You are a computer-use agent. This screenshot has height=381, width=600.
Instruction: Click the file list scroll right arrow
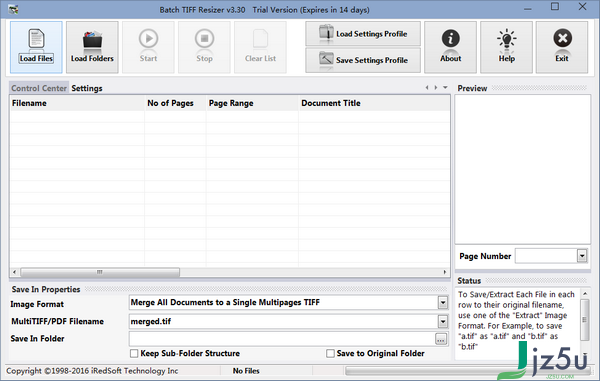445,272
